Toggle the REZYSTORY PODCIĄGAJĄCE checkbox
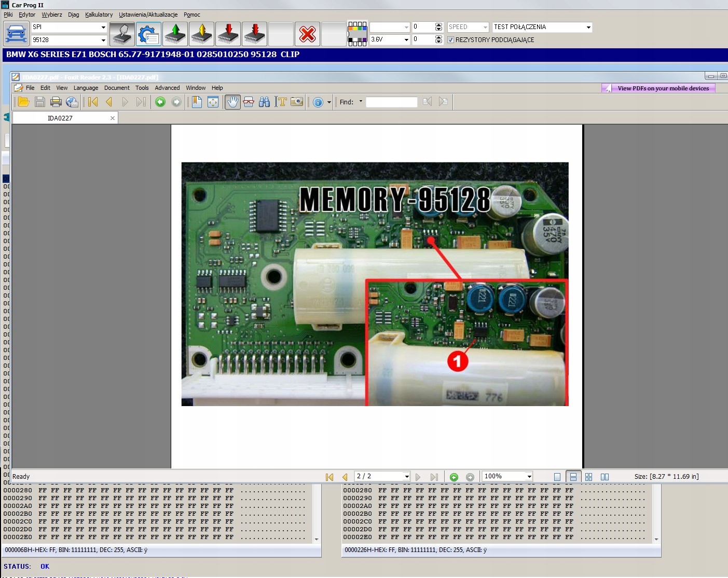The height and width of the screenshot is (578, 728). pyautogui.click(x=450, y=39)
